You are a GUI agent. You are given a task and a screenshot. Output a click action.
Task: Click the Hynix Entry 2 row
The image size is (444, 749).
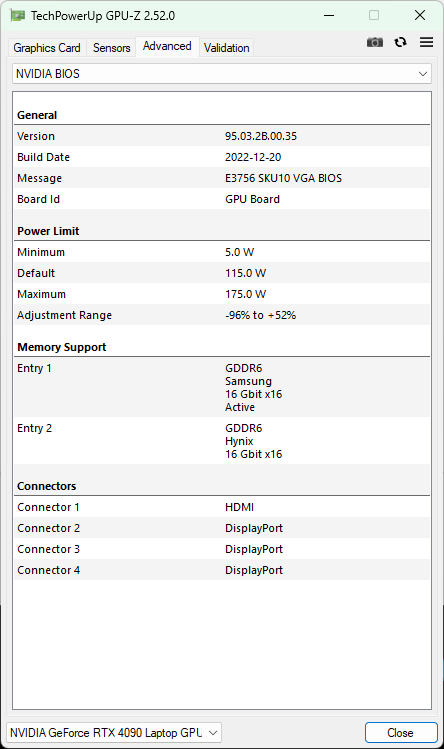[x=222, y=441]
